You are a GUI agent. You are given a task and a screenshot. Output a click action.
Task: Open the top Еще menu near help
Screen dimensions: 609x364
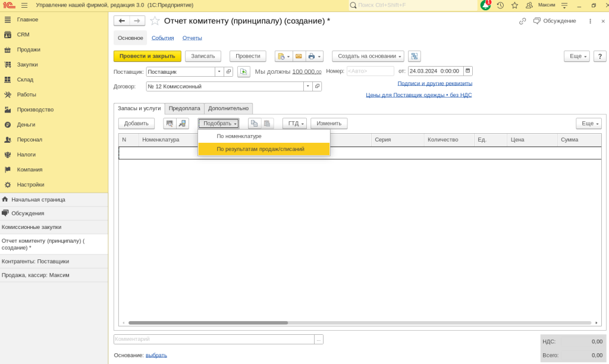click(x=577, y=57)
